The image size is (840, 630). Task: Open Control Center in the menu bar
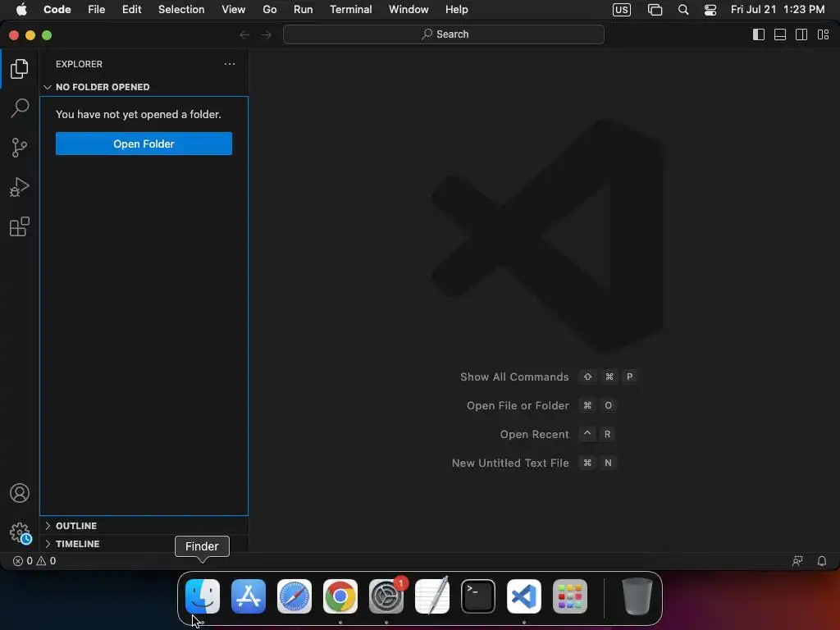tap(710, 10)
